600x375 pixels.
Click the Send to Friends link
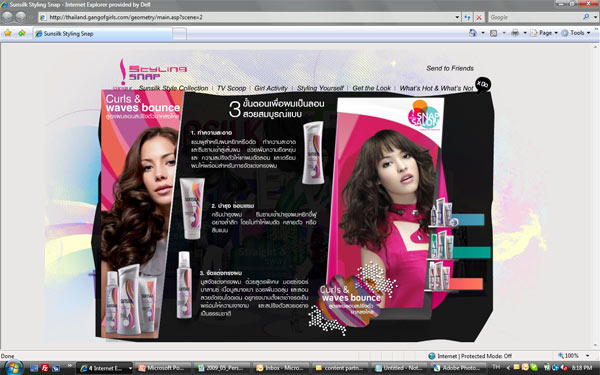coord(450,68)
